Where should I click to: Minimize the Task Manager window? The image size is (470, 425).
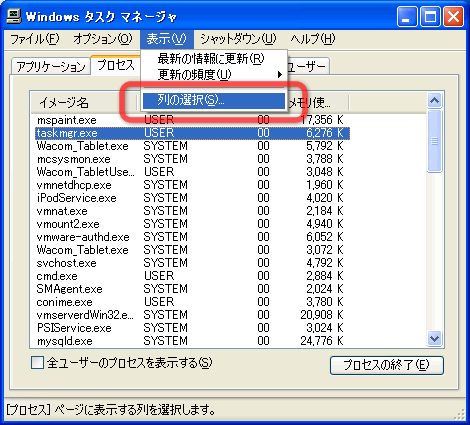click(x=407, y=16)
